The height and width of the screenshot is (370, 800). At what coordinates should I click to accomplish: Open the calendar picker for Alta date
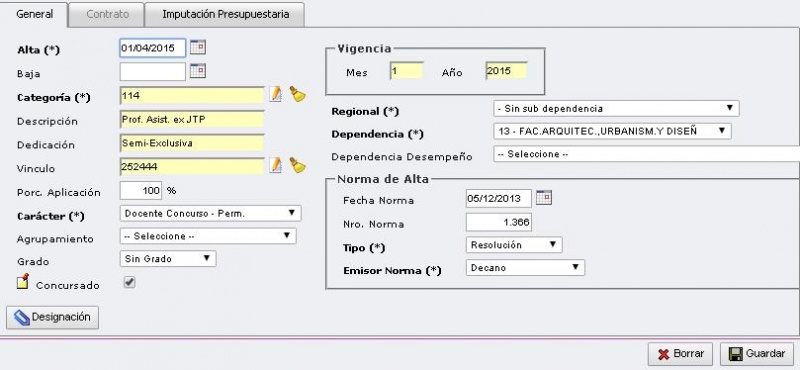198,48
